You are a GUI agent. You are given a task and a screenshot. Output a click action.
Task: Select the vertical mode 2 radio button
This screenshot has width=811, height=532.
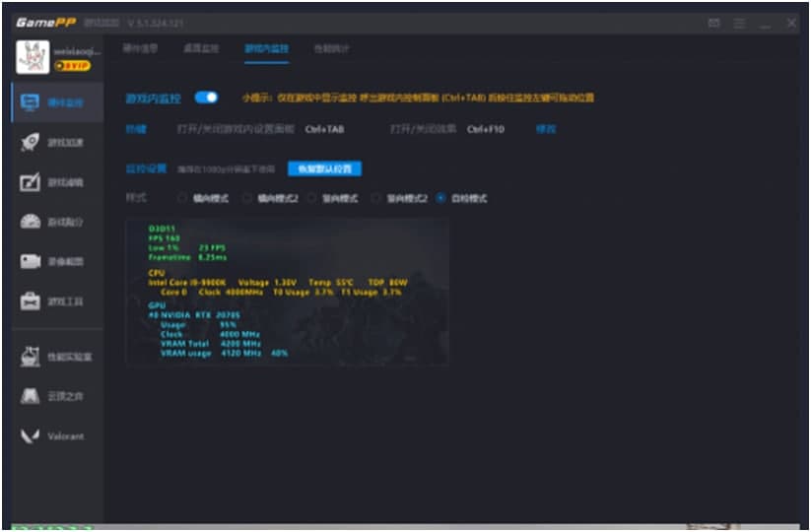tap(376, 198)
